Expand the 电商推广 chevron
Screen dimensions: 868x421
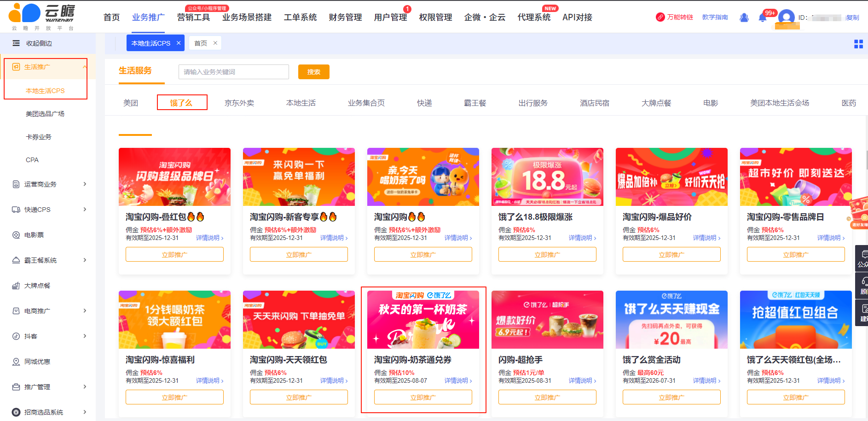85,311
